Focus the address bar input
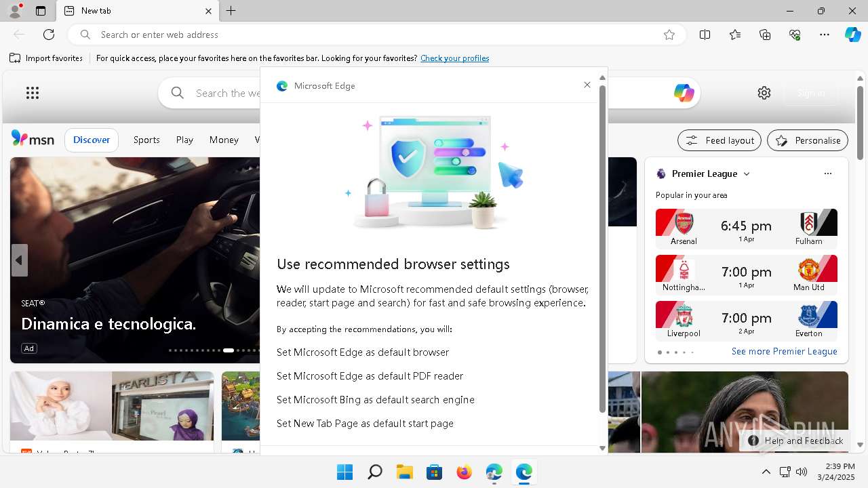The image size is (868, 488). [376, 35]
